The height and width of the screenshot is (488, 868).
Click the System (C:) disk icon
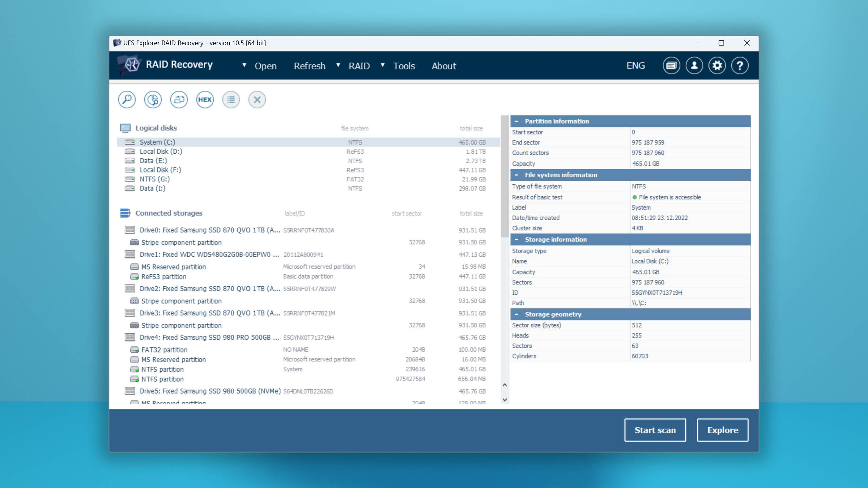click(x=130, y=142)
